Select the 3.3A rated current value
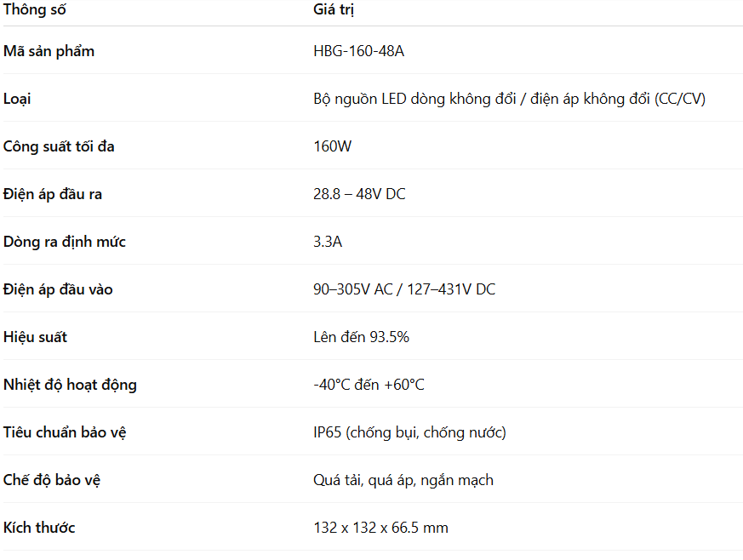The width and height of the screenshot is (743, 560). pos(328,242)
